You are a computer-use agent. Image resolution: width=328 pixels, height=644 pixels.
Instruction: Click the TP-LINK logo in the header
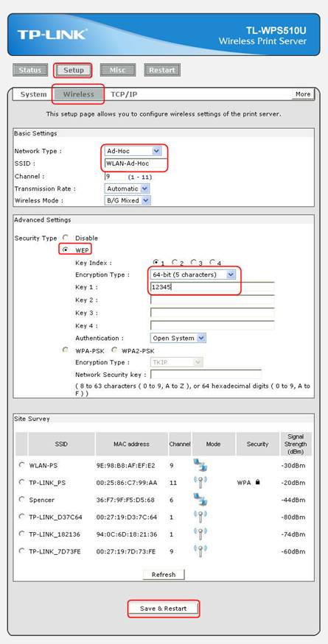[x=52, y=35]
